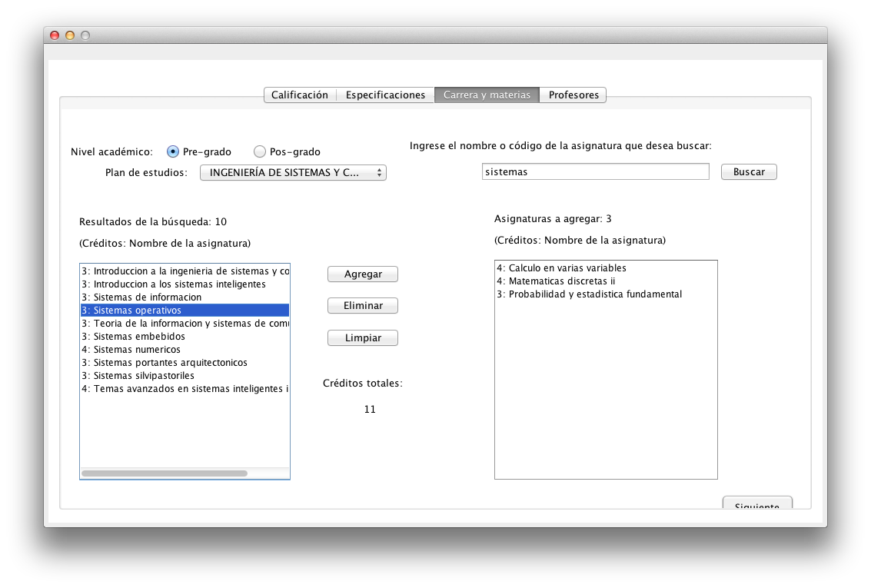The image size is (871, 588).
Task: Close the window with the red button
Action: click(55, 35)
